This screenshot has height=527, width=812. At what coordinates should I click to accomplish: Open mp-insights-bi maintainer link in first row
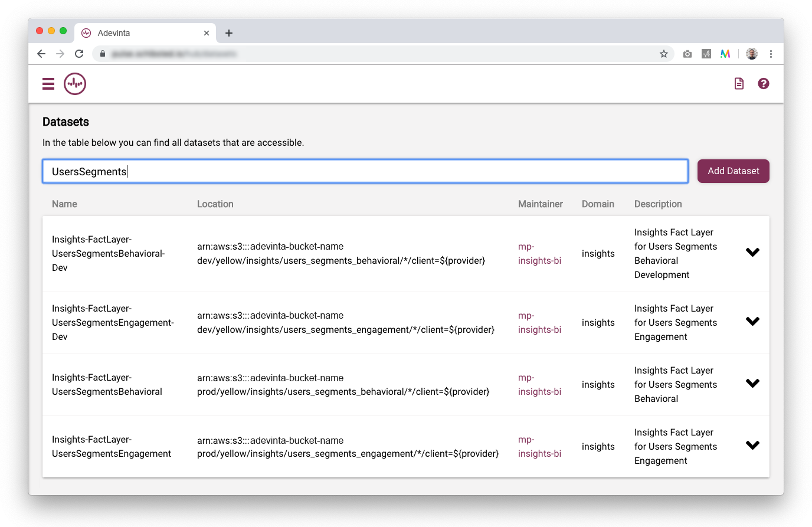[x=539, y=254]
